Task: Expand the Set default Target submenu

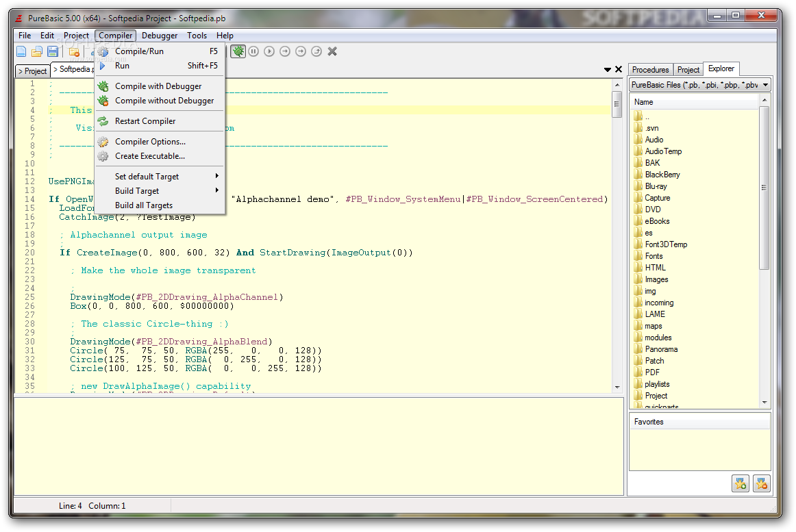Action: pyautogui.click(x=160, y=176)
